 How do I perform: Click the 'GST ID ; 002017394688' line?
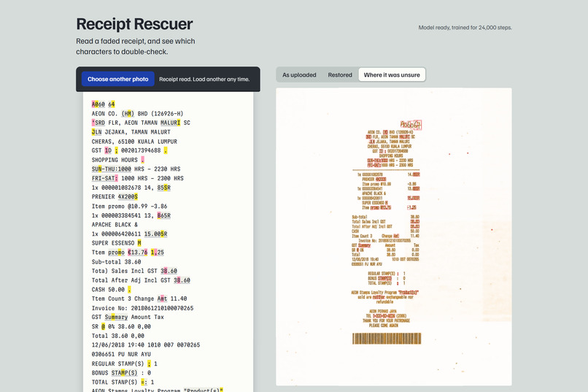coord(129,150)
